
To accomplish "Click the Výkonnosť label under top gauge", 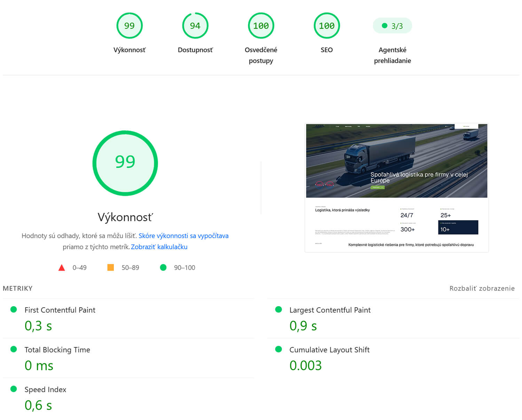I will pyautogui.click(x=129, y=50).
